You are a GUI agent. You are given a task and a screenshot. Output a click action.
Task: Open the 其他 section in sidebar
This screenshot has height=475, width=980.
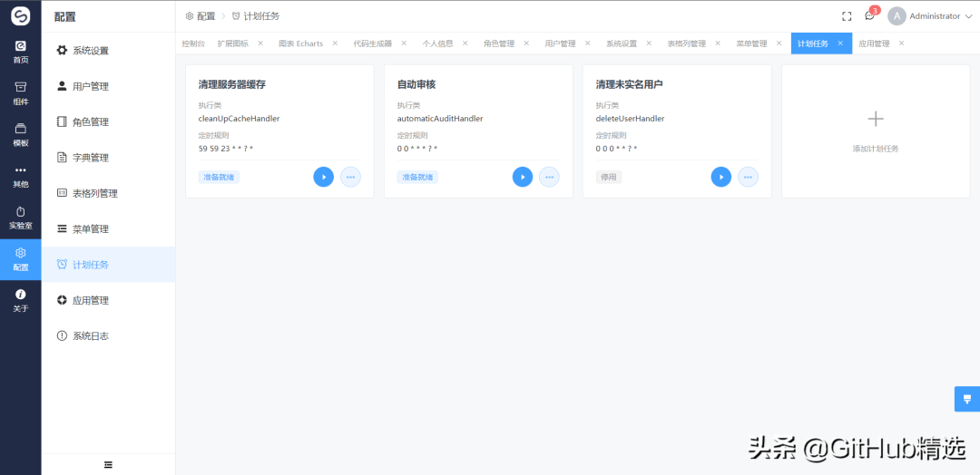coord(21,177)
